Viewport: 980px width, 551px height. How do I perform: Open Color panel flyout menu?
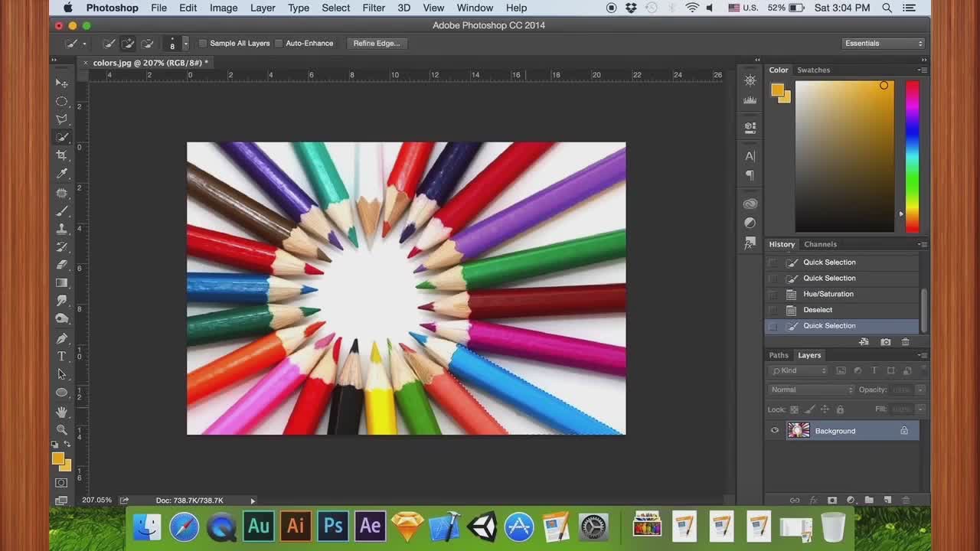tap(923, 70)
